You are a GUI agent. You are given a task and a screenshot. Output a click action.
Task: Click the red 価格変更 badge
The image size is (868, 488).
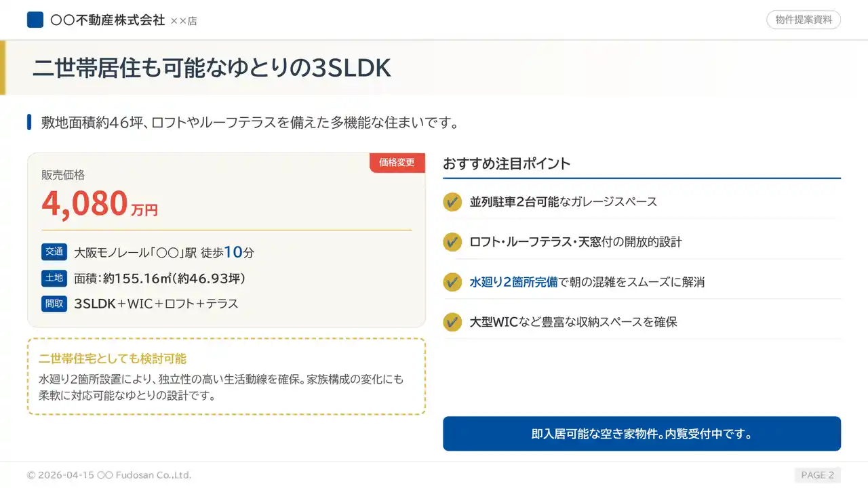(397, 163)
